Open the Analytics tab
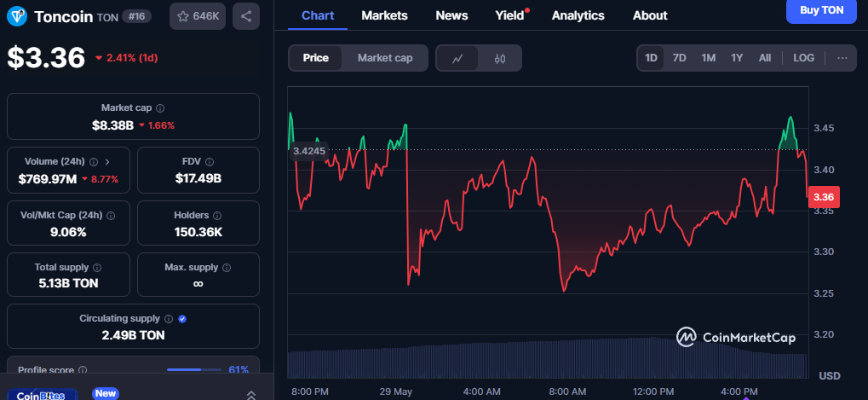This screenshot has height=400, width=868. tap(578, 15)
